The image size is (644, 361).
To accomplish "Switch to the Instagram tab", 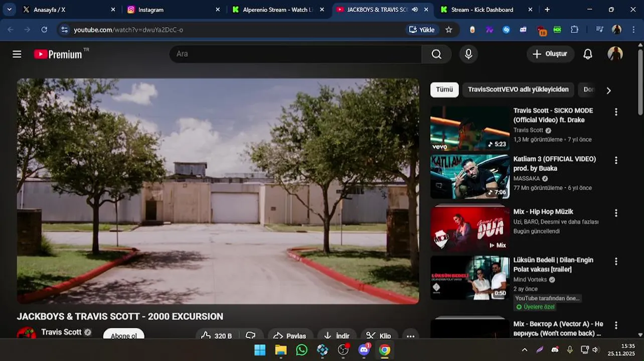I will (x=173, y=10).
